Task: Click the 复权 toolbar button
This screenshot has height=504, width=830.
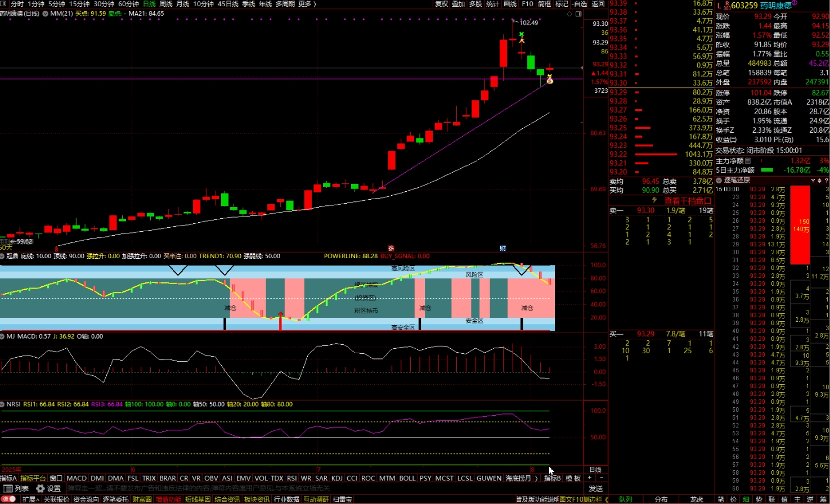Action: (x=442, y=4)
